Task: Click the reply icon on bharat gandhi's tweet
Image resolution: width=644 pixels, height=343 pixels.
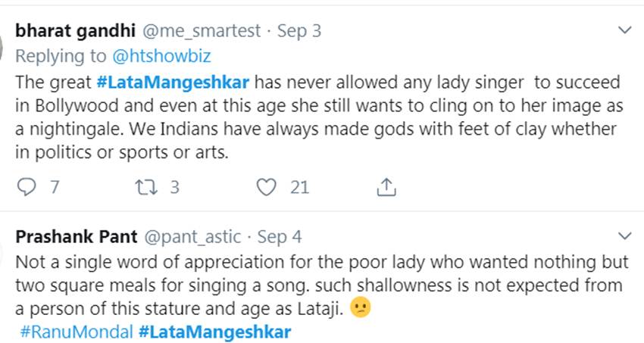Action: tap(27, 186)
